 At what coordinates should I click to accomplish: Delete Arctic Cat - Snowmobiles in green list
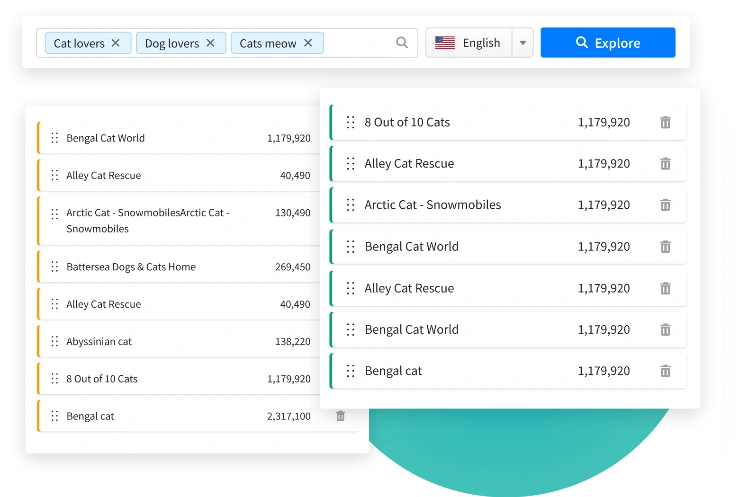pyautogui.click(x=665, y=205)
